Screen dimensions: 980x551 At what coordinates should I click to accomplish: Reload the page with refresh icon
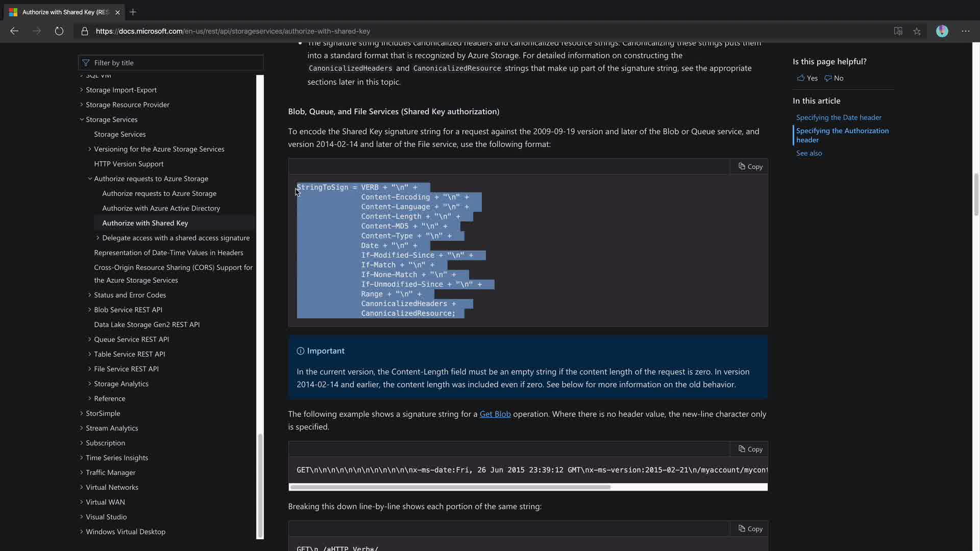click(x=59, y=31)
